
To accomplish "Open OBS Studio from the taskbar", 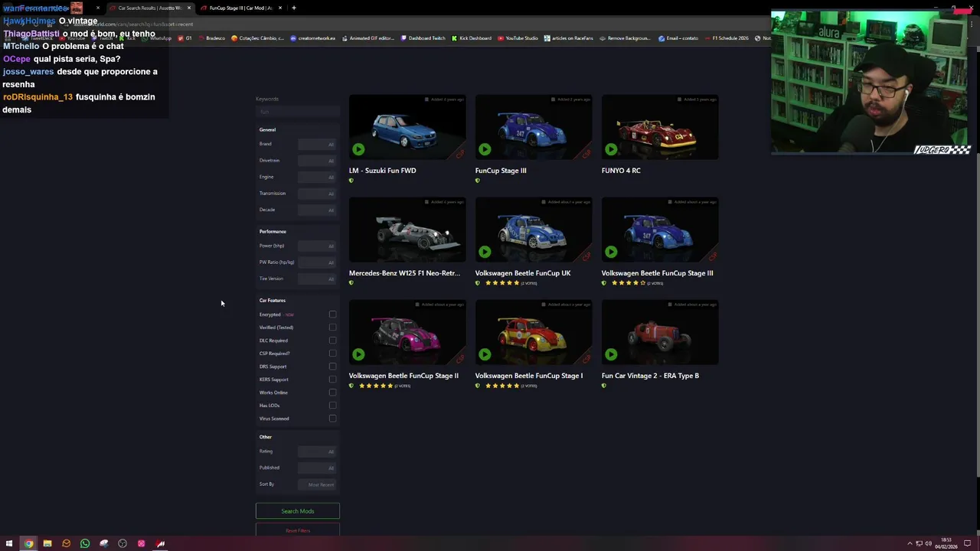I will point(122,543).
